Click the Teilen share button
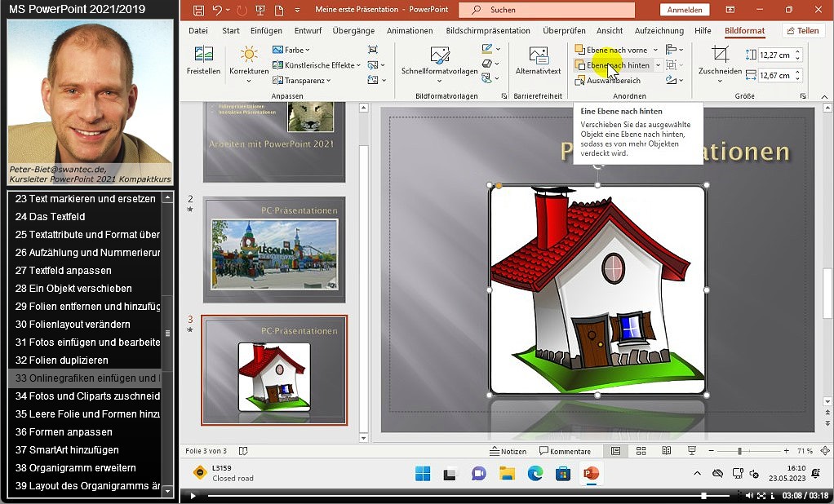The width and height of the screenshot is (834, 504). click(x=802, y=31)
